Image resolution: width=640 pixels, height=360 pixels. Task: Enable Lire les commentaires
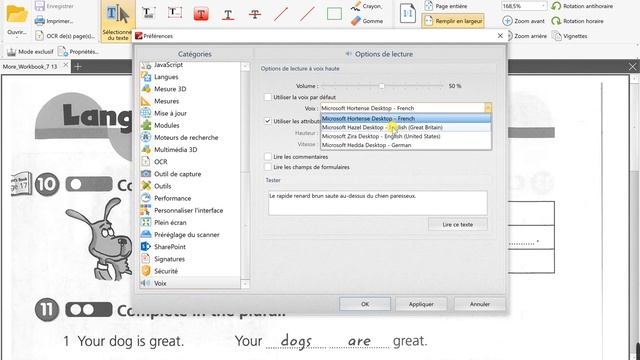[x=268, y=157]
